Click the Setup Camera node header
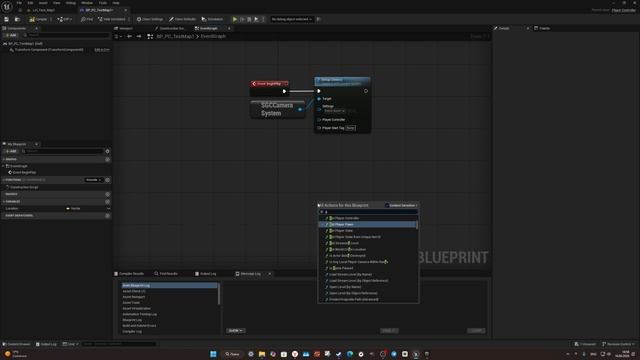 pos(342,81)
